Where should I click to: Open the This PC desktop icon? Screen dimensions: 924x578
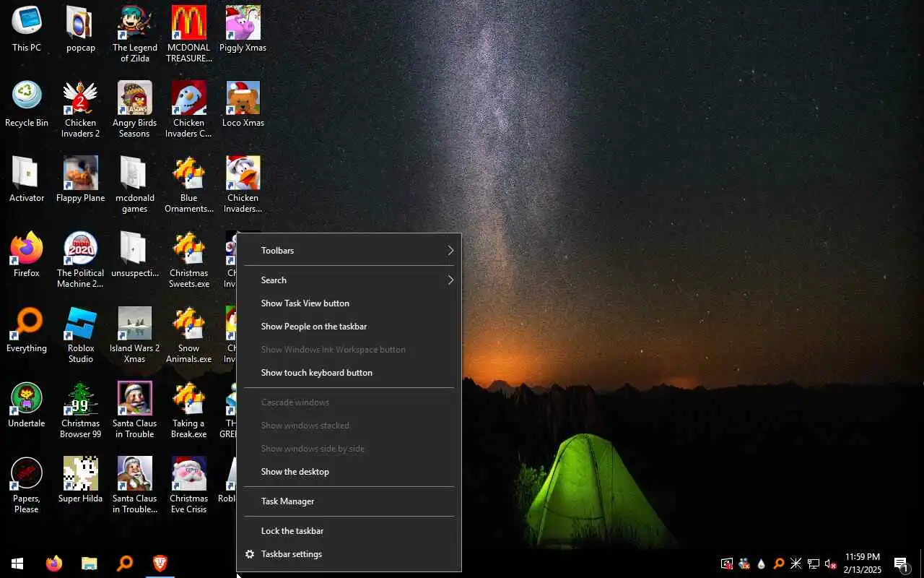coord(27,30)
